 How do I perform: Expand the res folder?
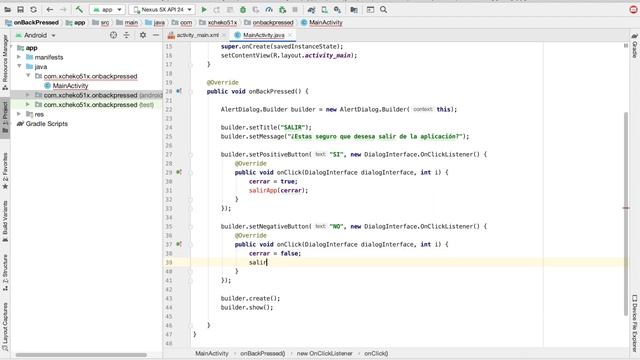(x=19, y=114)
